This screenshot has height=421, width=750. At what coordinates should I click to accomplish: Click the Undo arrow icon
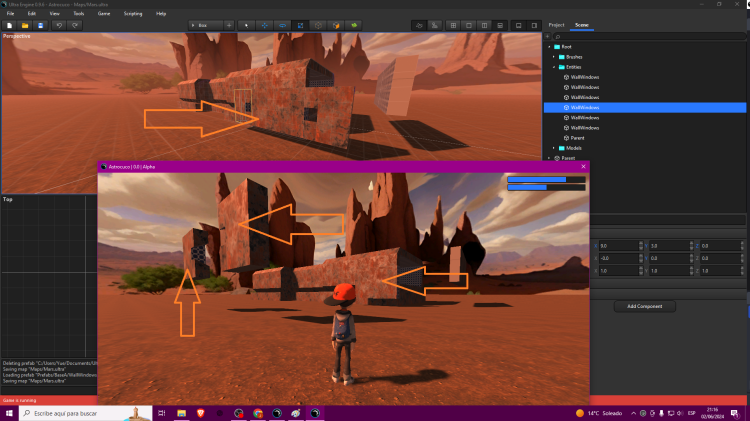[x=58, y=23]
